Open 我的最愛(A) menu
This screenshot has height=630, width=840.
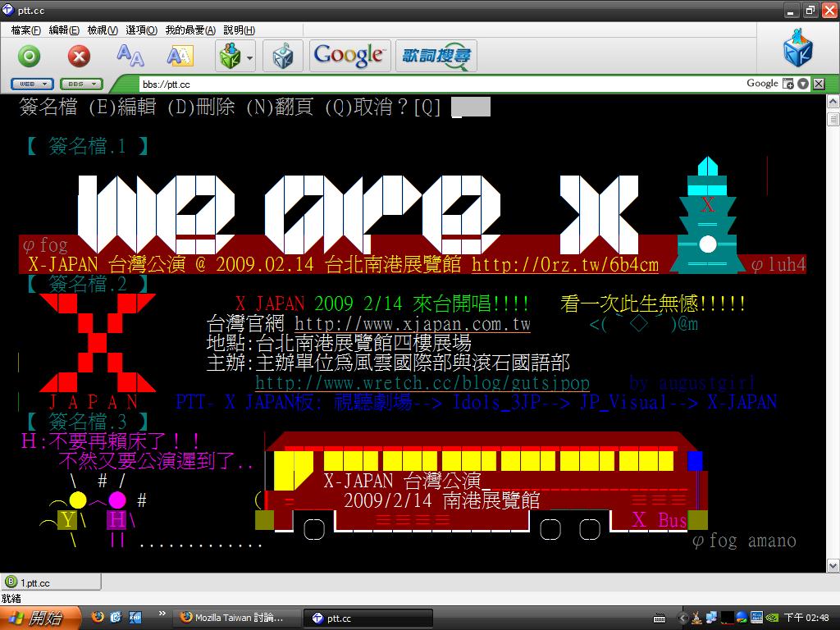190,30
